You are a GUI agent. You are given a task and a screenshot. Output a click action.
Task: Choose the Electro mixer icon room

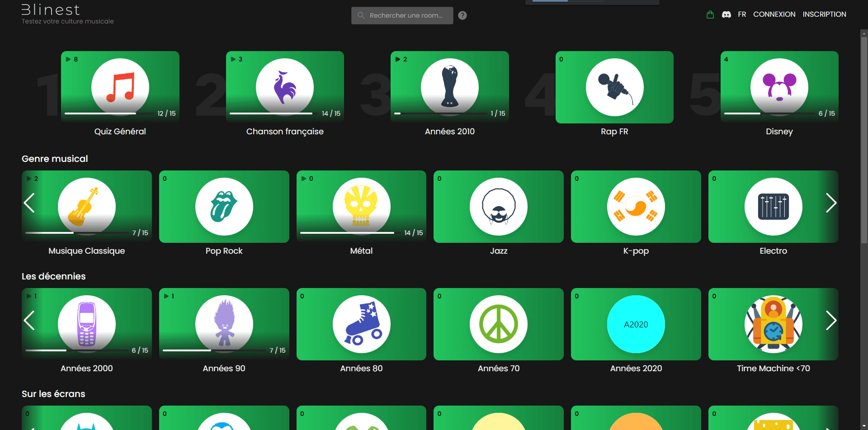tap(773, 207)
